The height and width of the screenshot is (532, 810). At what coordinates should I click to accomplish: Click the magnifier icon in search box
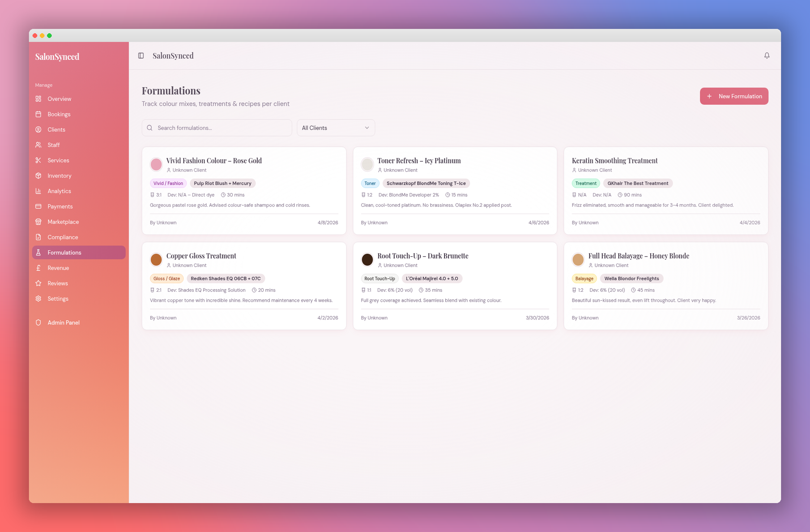point(150,128)
